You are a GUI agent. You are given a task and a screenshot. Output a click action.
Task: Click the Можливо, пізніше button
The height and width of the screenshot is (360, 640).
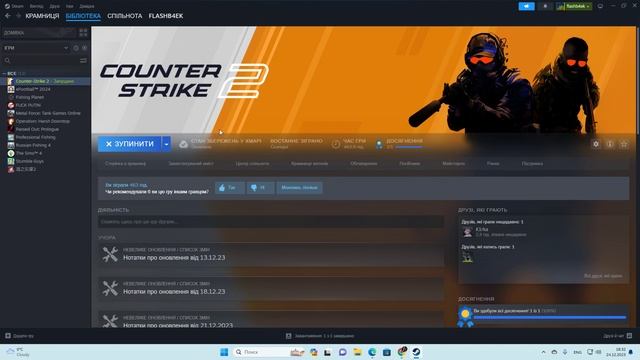click(300, 188)
